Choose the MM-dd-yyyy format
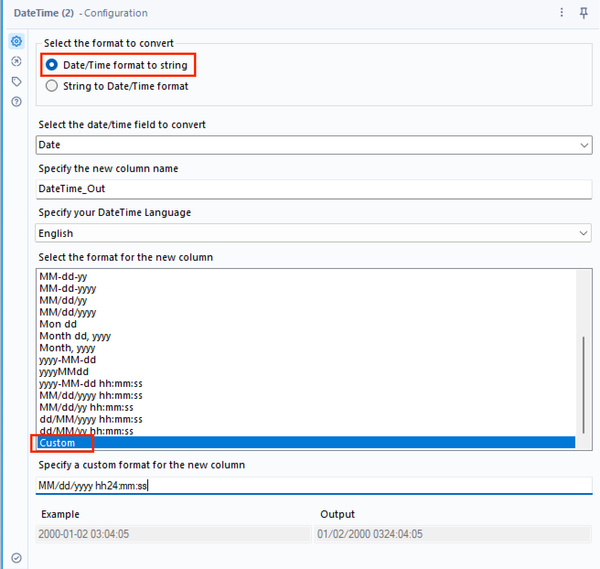The image size is (600, 569). (x=306, y=289)
